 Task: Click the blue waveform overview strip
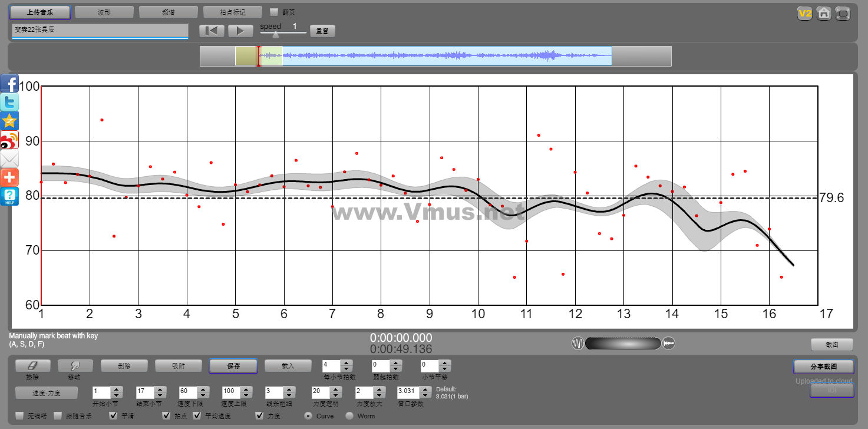click(x=435, y=56)
